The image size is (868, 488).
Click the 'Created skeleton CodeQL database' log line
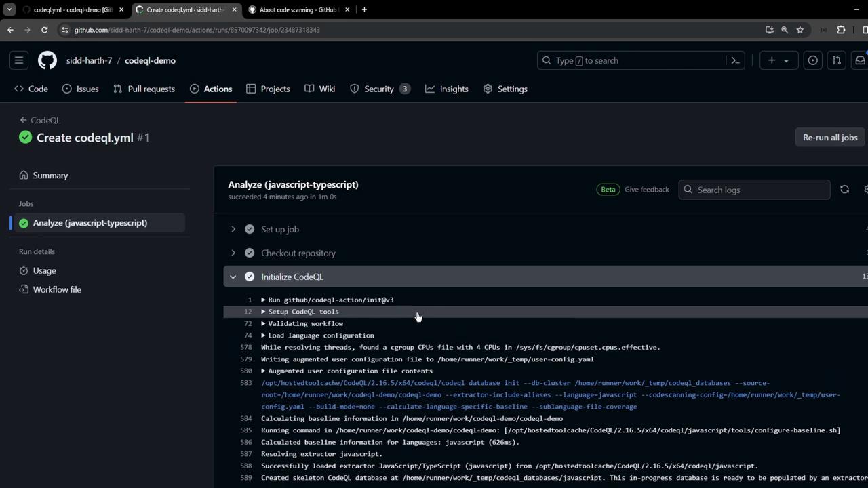point(564,478)
